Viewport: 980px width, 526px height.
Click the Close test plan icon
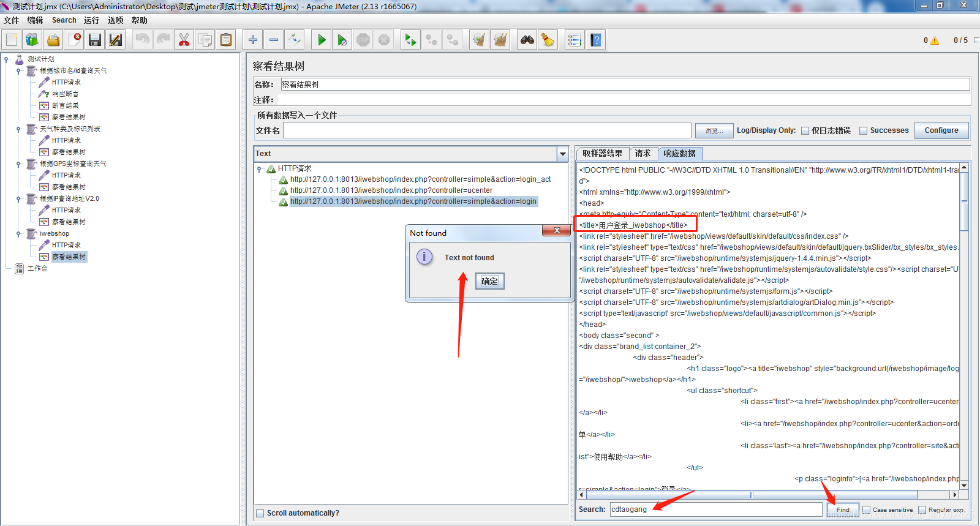pyautogui.click(x=74, y=40)
